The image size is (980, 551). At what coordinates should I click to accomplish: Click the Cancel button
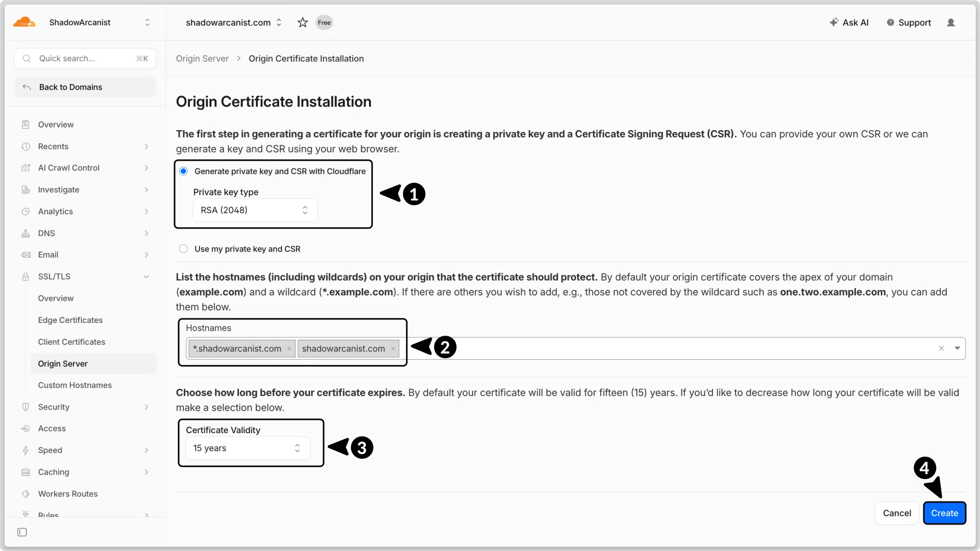[x=897, y=513]
